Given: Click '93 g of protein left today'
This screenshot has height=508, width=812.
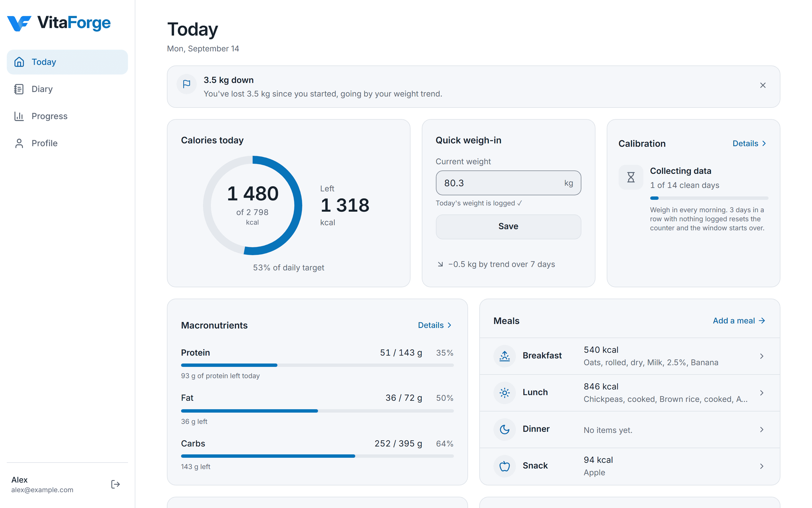Looking at the screenshot, I should (x=220, y=376).
